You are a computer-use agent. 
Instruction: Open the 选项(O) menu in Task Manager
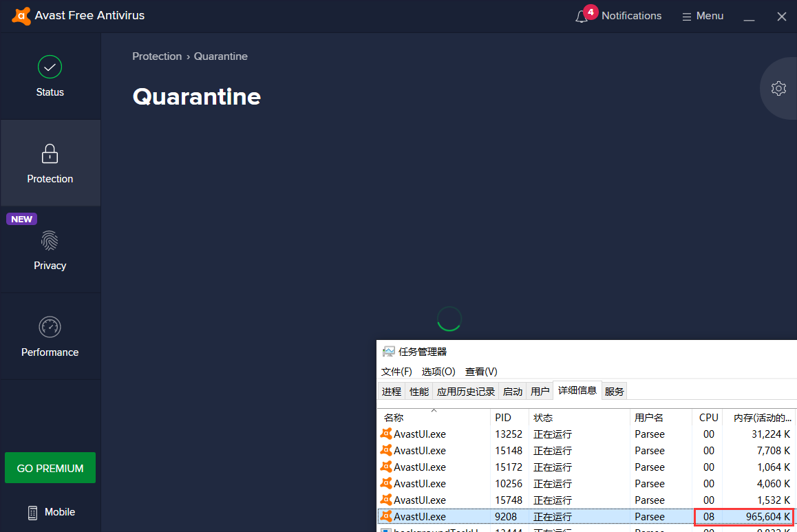coord(438,372)
